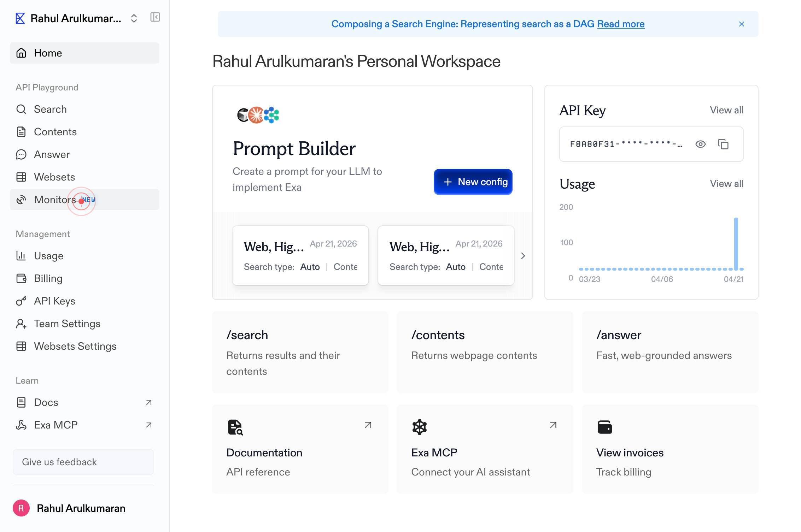Open Docs external link in sidebar
The width and height of the screenshot is (801, 532).
point(84,402)
